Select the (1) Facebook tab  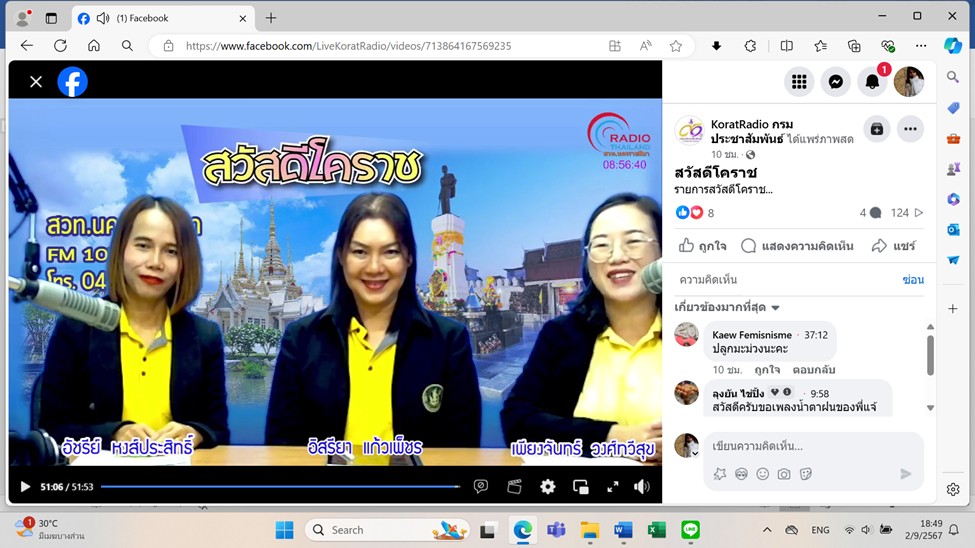pos(164,18)
